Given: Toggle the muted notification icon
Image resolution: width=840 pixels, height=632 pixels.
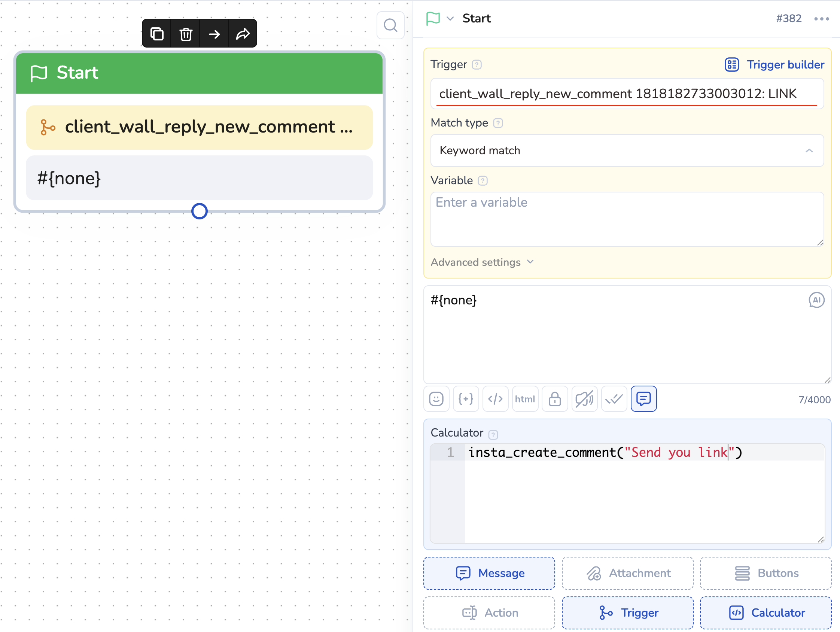Looking at the screenshot, I should coord(584,399).
